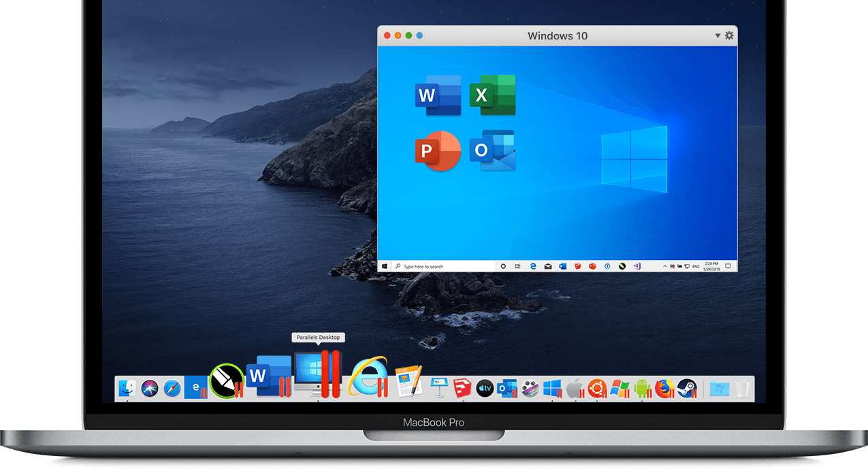The image size is (868, 471).
Task: Open PowerPoint from the Windows desktop
Action: pos(438,150)
